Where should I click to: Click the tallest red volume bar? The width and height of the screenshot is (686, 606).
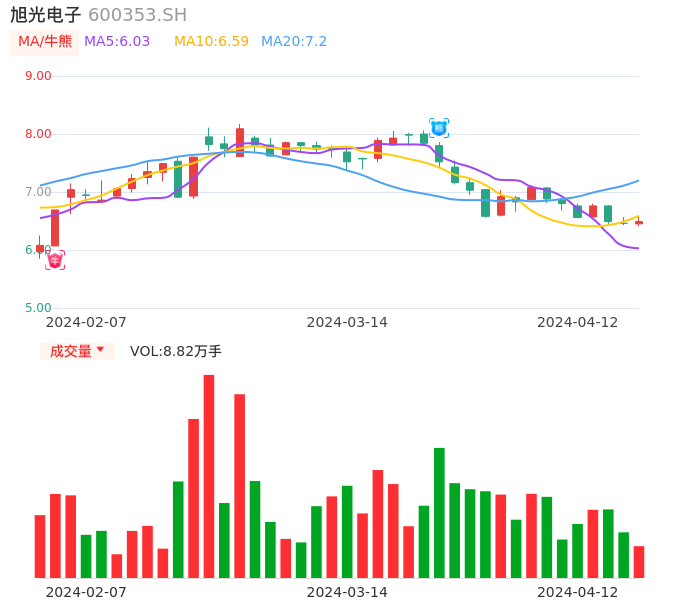point(209,476)
